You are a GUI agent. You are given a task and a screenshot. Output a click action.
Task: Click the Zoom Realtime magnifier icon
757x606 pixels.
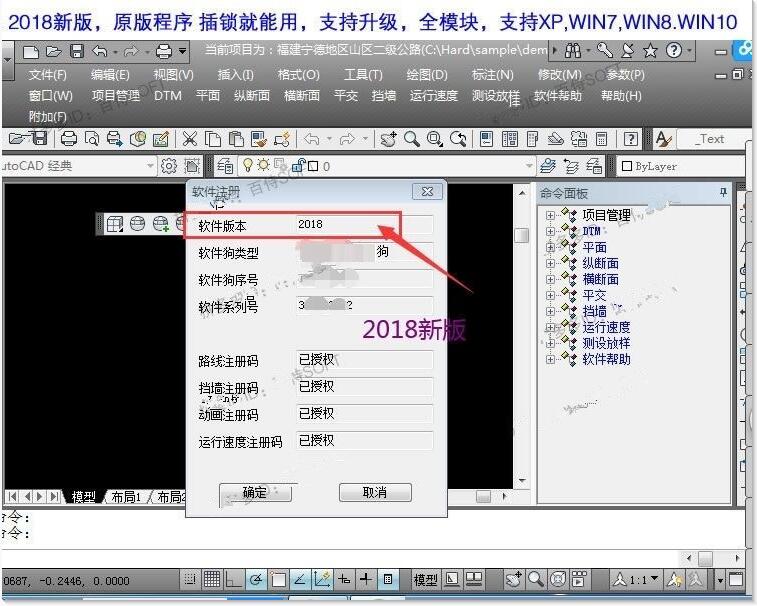click(x=412, y=139)
